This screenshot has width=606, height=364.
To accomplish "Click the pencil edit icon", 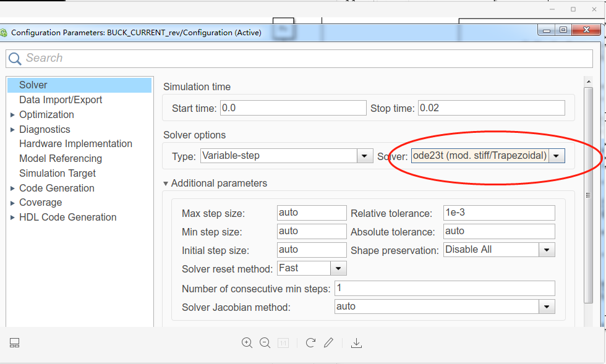I will point(328,343).
